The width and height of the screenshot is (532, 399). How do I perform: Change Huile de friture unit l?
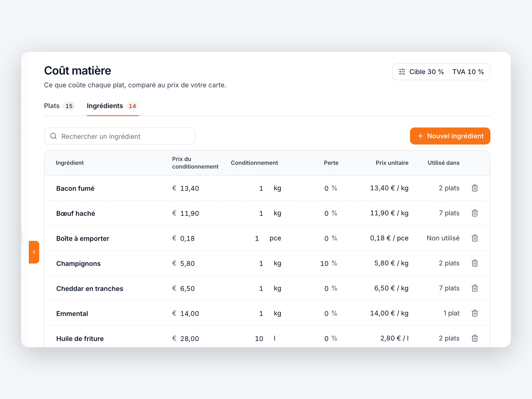[275, 338]
